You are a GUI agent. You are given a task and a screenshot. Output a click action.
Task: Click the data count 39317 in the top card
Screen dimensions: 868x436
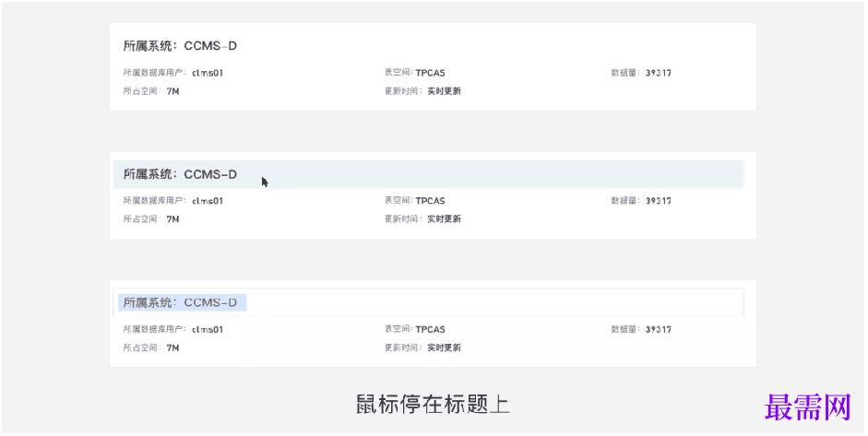659,73
